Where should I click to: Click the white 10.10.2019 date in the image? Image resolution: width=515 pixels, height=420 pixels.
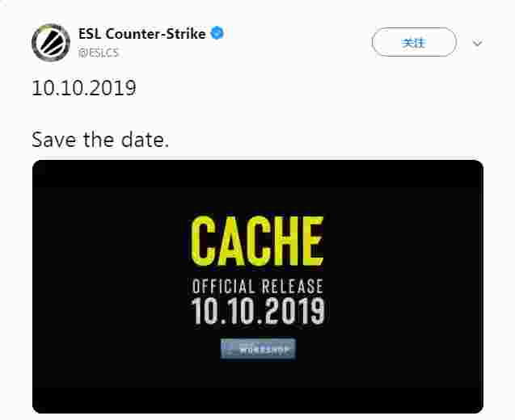258,311
